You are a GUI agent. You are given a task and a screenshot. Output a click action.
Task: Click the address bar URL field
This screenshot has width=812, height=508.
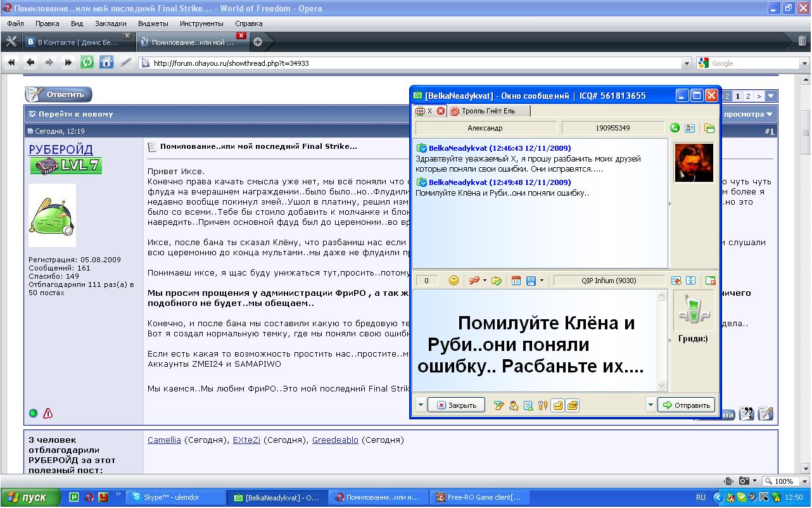[x=412, y=63]
